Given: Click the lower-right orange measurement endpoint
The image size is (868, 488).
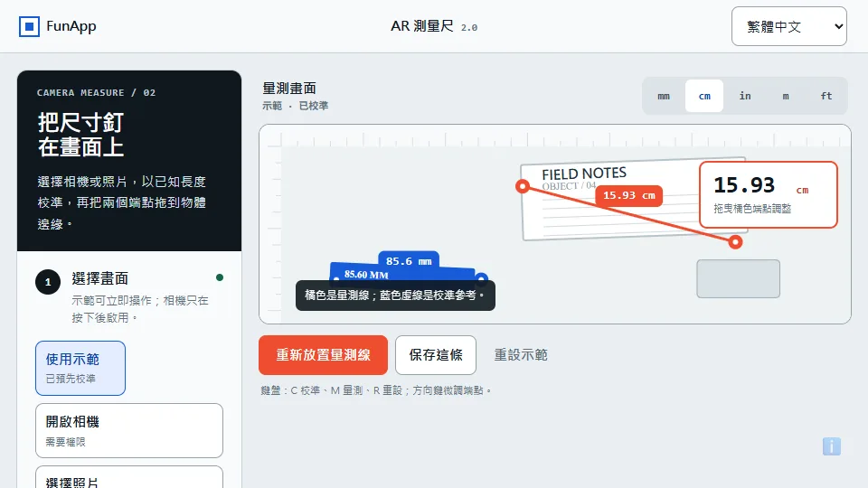Looking at the screenshot, I should click(735, 242).
